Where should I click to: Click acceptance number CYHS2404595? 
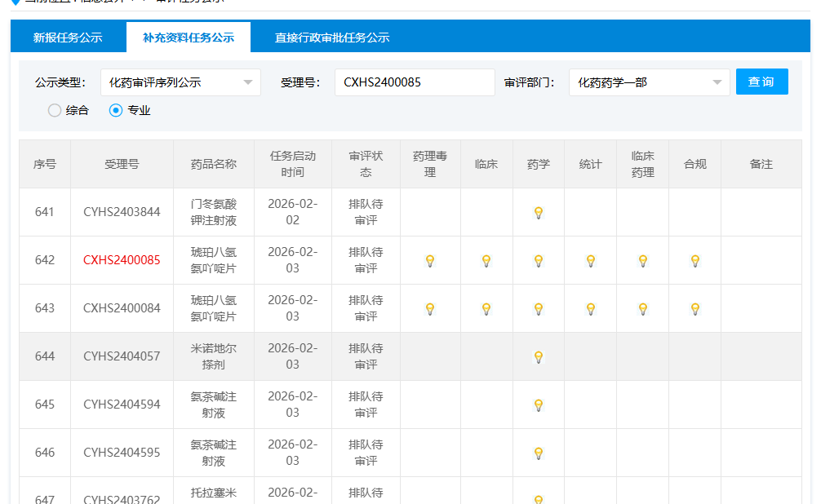pyautogui.click(x=122, y=453)
